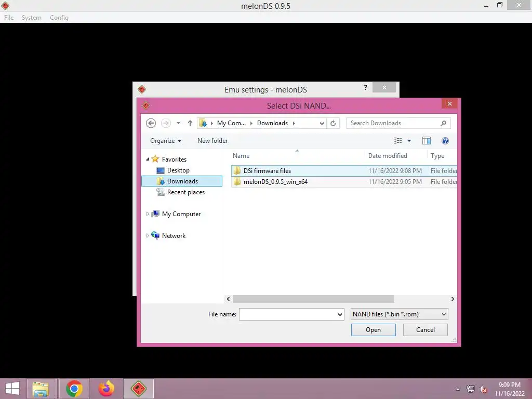Viewport: 532px width, 399px height.
Task: Refresh the Downloads folder listing
Action: point(333,123)
